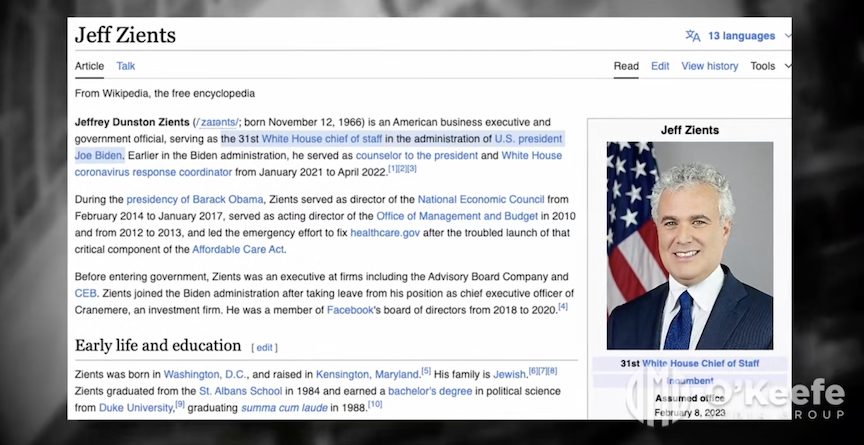Open the Duke University link
The image size is (864, 445).
pos(136,408)
